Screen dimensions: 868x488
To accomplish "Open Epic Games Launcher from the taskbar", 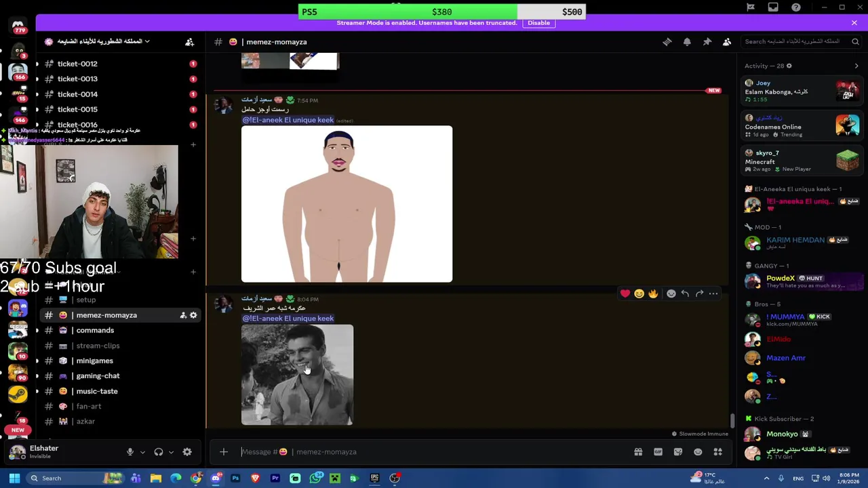I will pos(374,479).
